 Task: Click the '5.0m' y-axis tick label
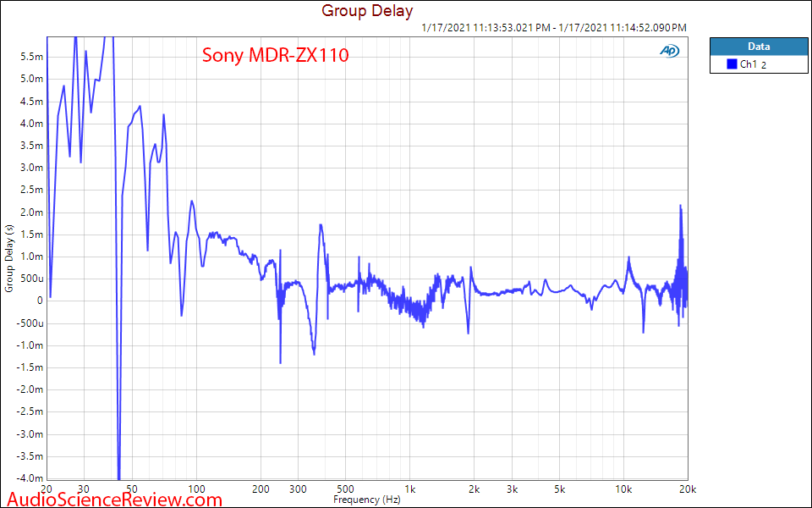click(x=31, y=79)
